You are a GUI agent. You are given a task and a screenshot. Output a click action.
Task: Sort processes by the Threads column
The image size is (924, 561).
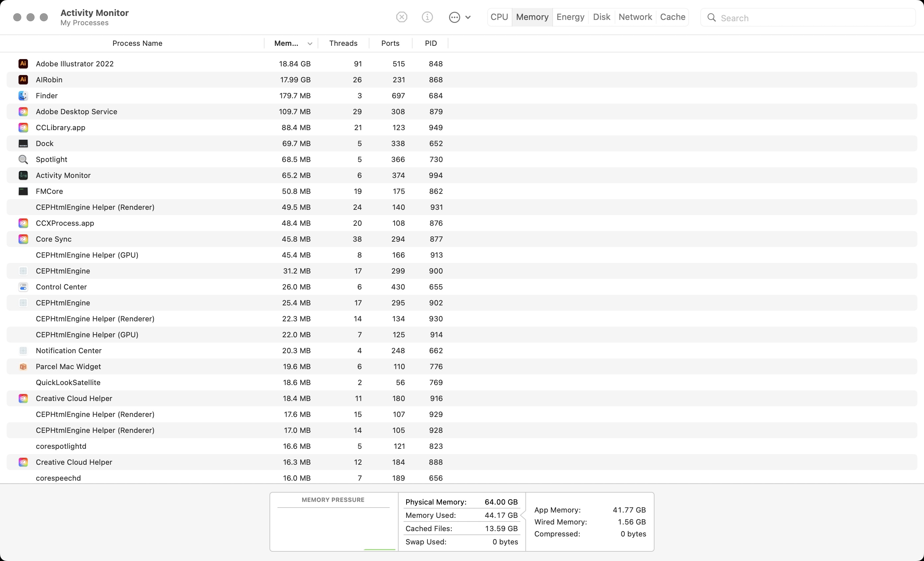(343, 43)
